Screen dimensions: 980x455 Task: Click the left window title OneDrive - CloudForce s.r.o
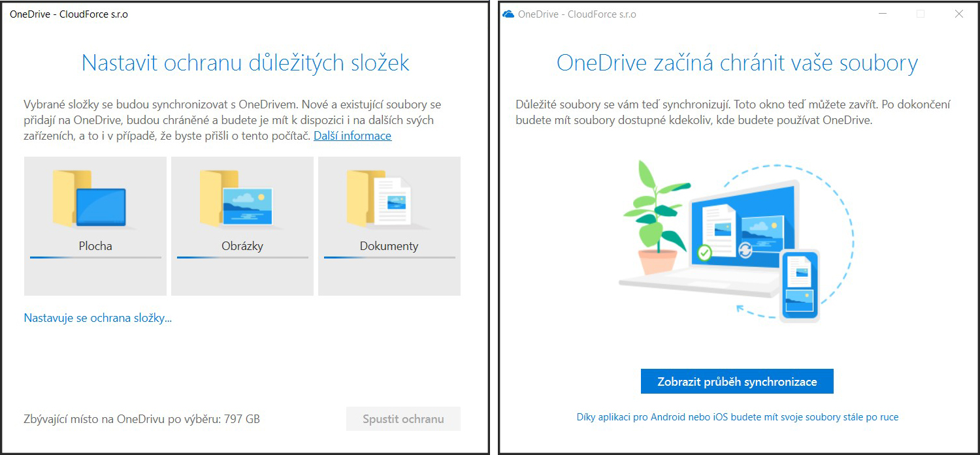(x=69, y=14)
